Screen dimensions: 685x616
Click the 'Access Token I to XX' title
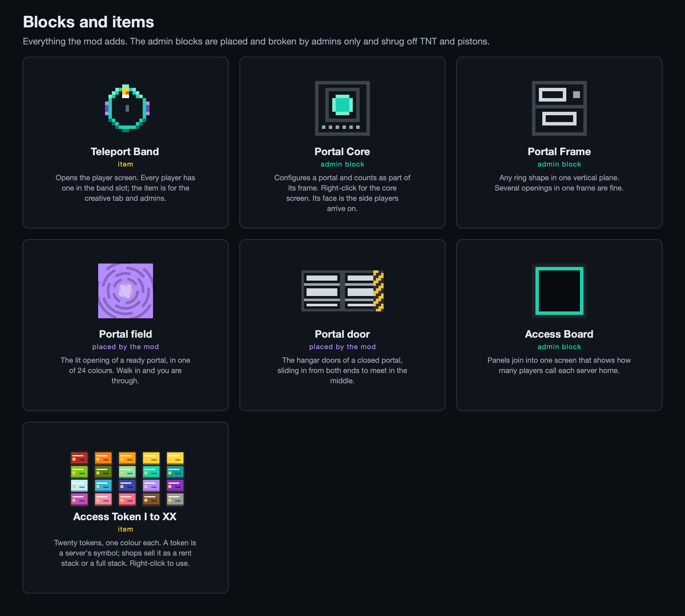[x=125, y=516]
